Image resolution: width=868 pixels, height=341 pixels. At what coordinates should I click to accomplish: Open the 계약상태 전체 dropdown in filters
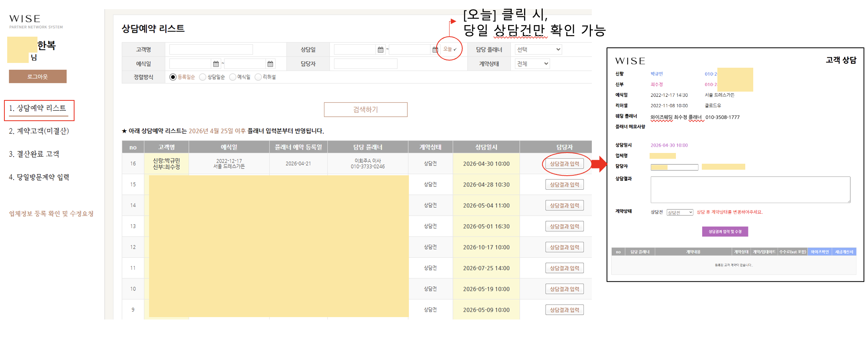(x=532, y=64)
